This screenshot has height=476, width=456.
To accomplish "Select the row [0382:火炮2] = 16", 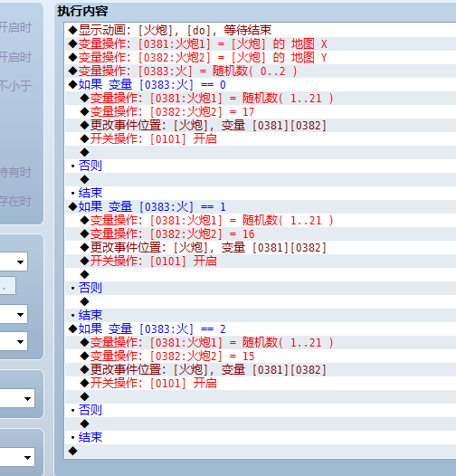I will click(261, 233).
